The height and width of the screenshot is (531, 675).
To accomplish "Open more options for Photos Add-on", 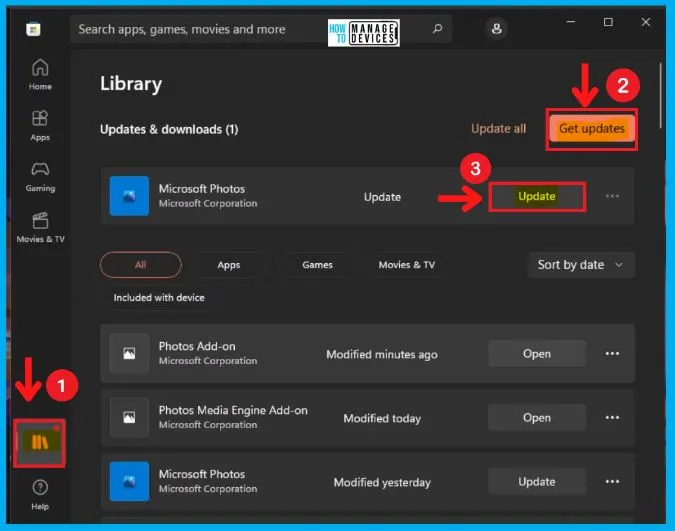I will 612,354.
